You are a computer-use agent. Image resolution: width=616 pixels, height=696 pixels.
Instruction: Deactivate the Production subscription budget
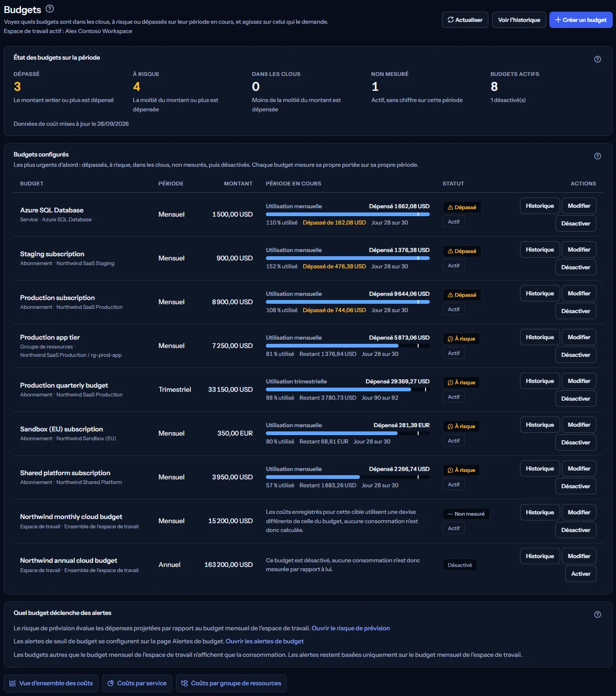tap(575, 311)
